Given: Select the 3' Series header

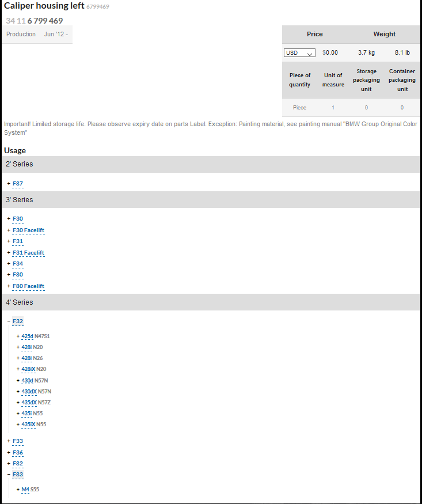Looking at the screenshot, I should click(x=211, y=200).
